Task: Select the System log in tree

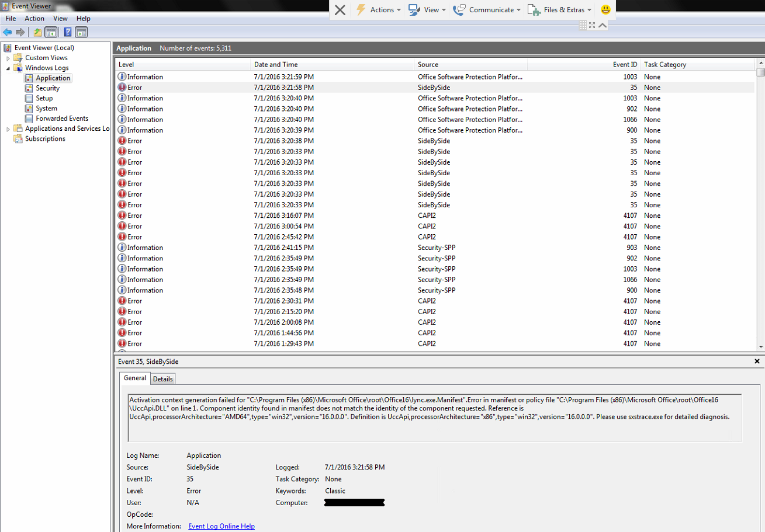Action: (46, 108)
